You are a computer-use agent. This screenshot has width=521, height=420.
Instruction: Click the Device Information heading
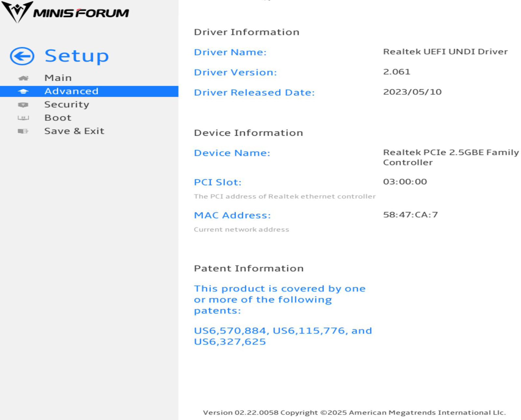(x=248, y=133)
